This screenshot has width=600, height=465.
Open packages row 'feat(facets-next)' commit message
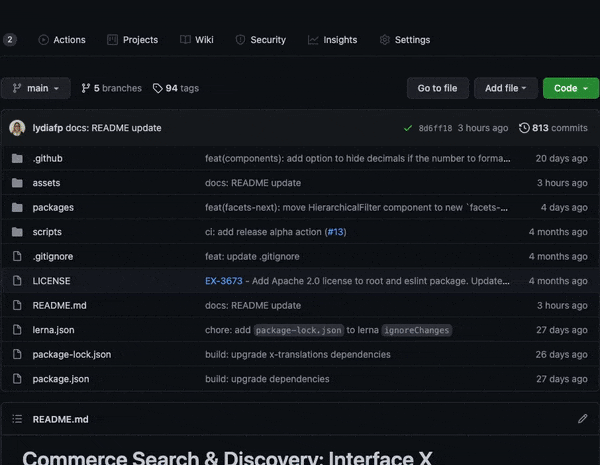click(357, 207)
